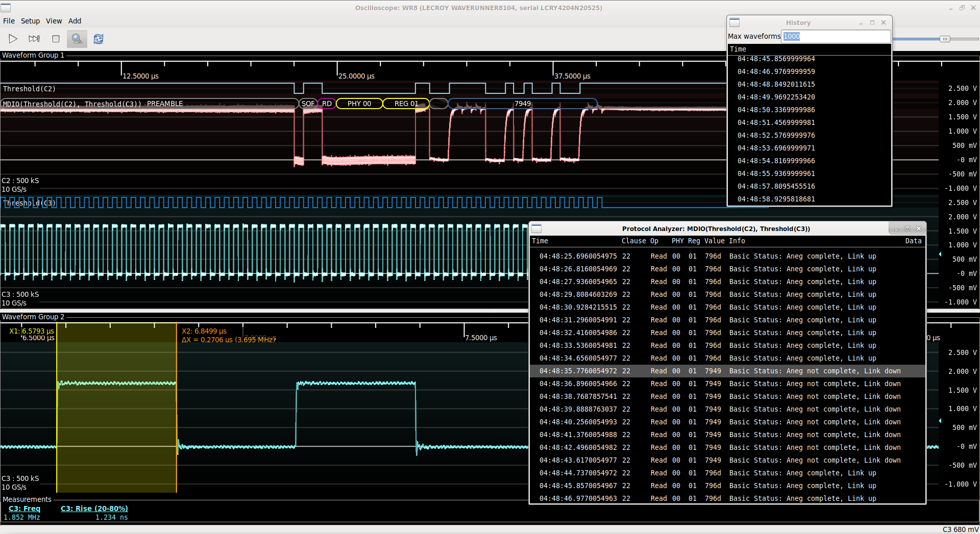Click the REG 01 decode bubble
This screenshot has height=534, width=980.
click(406, 104)
